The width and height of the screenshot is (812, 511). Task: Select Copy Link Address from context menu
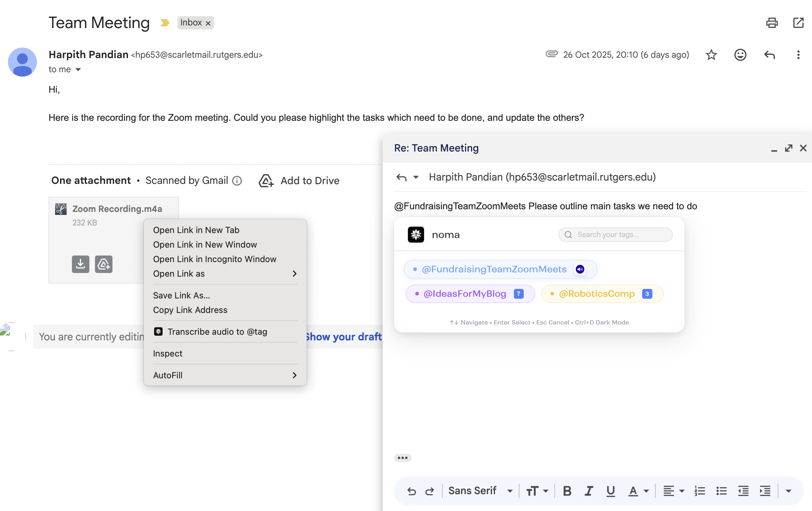(x=190, y=310)
